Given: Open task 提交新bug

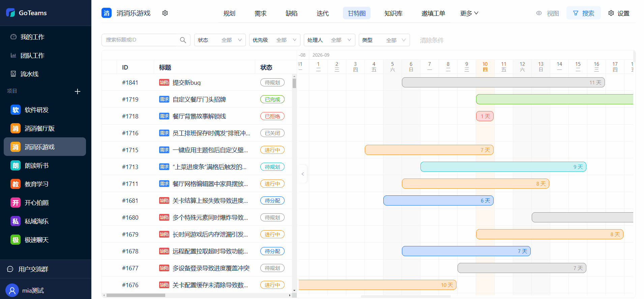Looking at the screenshot, I should click(x=186, y=82).
